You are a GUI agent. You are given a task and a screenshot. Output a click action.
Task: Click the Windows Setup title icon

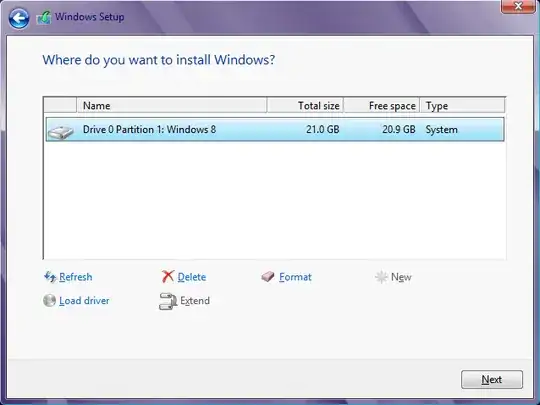44,17
